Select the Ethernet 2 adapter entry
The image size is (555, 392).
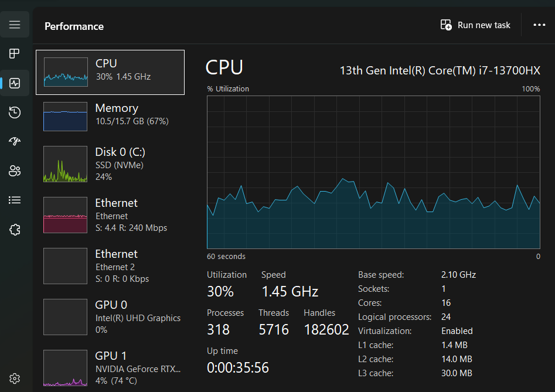[x=110, y=266]
